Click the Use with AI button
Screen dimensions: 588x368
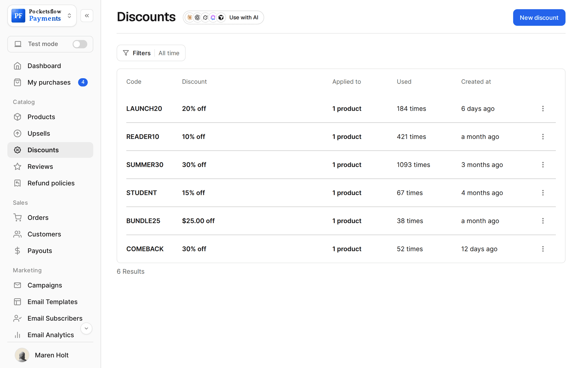(x=223, y=18)
